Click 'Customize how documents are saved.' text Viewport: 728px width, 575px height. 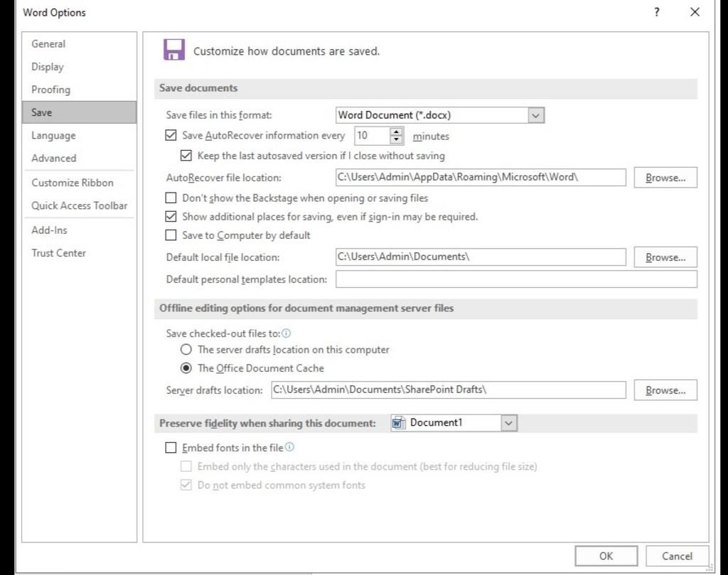point(287,51)
